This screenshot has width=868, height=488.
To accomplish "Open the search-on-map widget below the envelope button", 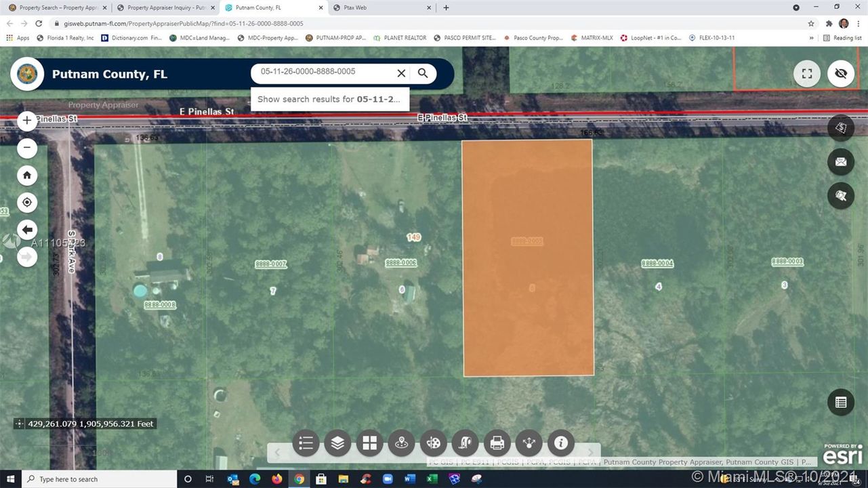I will (841, 196).
